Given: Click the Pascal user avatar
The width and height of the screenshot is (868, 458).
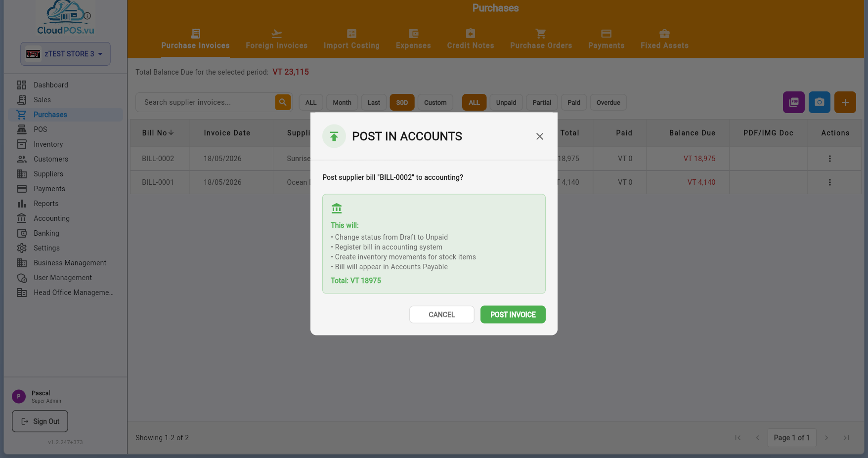Looking at the screenshot, I should [19, 396].
